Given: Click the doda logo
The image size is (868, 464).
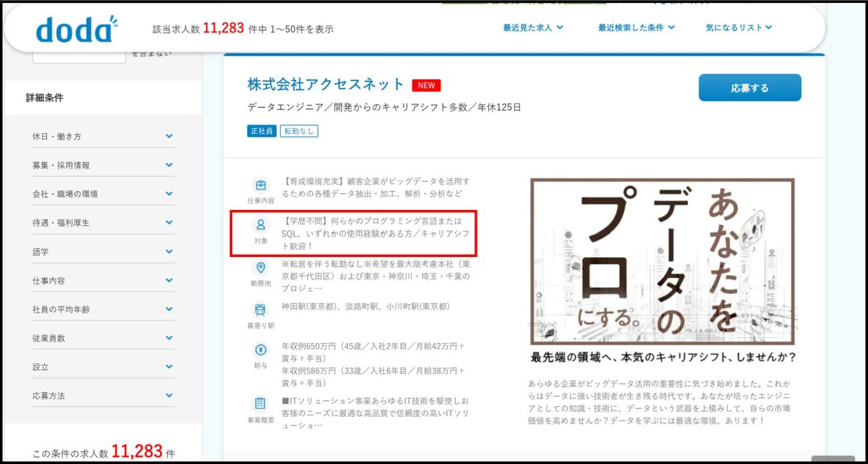Looking at the screenshot, I should point(76,29).
